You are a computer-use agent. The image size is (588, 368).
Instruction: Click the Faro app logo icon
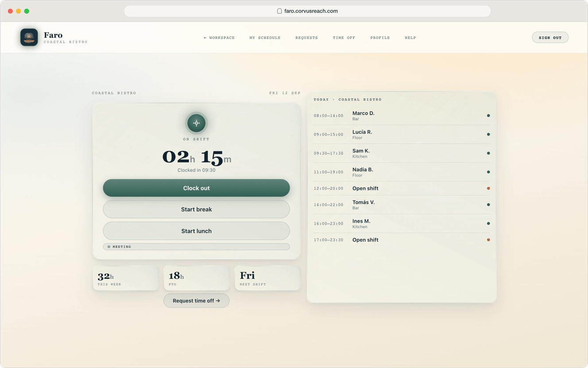point(29,37)
